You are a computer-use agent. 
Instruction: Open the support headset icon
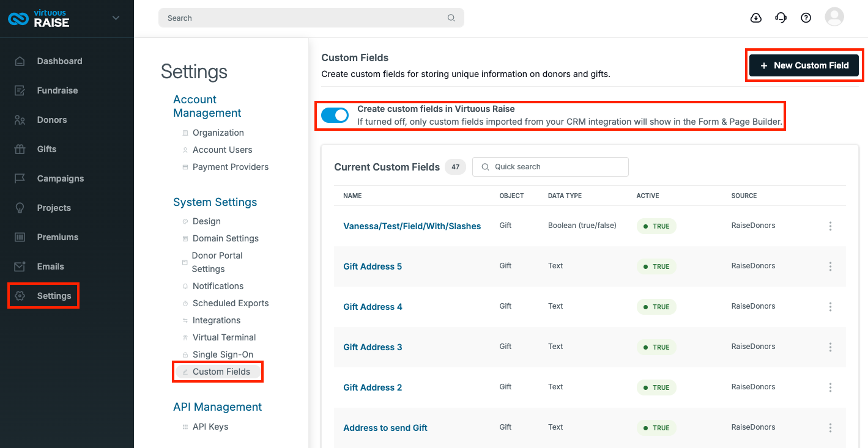point(781,18)
